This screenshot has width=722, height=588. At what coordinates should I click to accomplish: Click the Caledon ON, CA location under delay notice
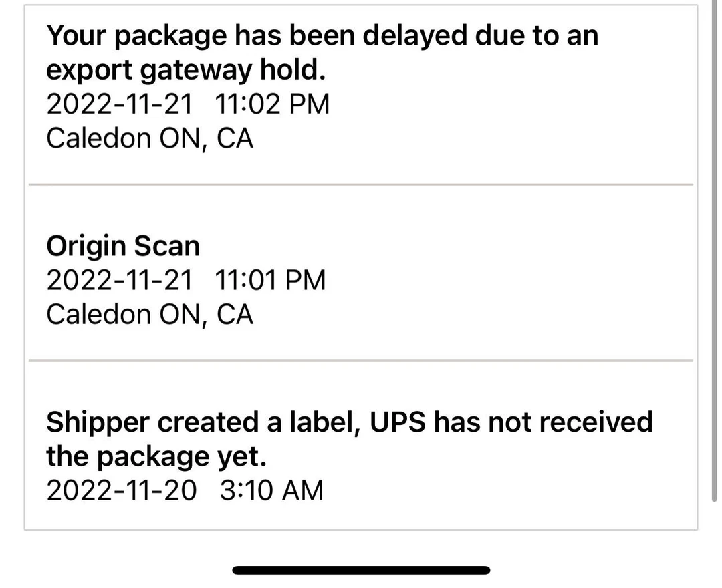[150, 138]
